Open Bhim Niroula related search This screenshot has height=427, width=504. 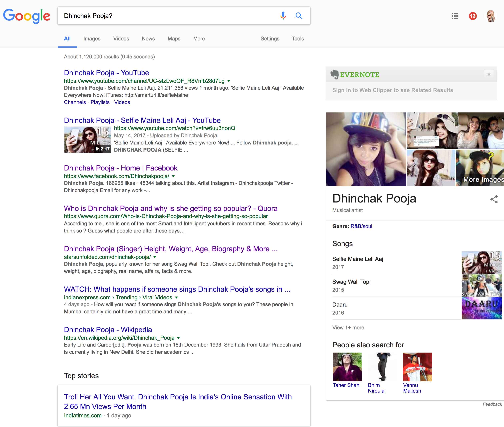(376, 388)
